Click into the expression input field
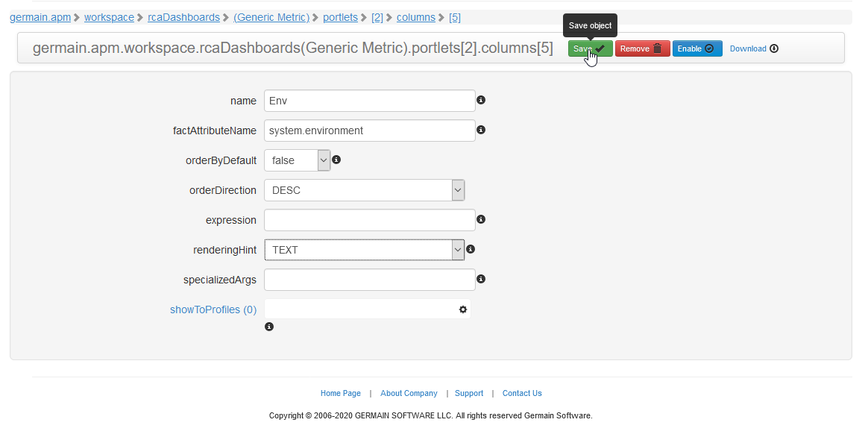This screenshot has height=440, width=868. [x=369, y=220]
